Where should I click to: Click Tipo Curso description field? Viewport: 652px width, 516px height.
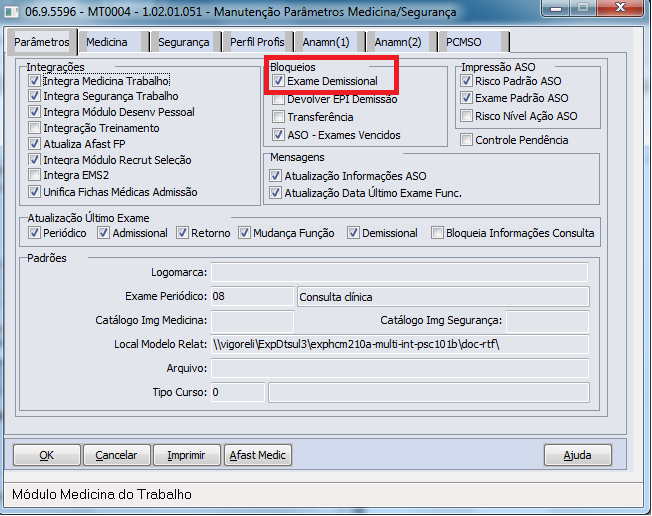[429, 392]
